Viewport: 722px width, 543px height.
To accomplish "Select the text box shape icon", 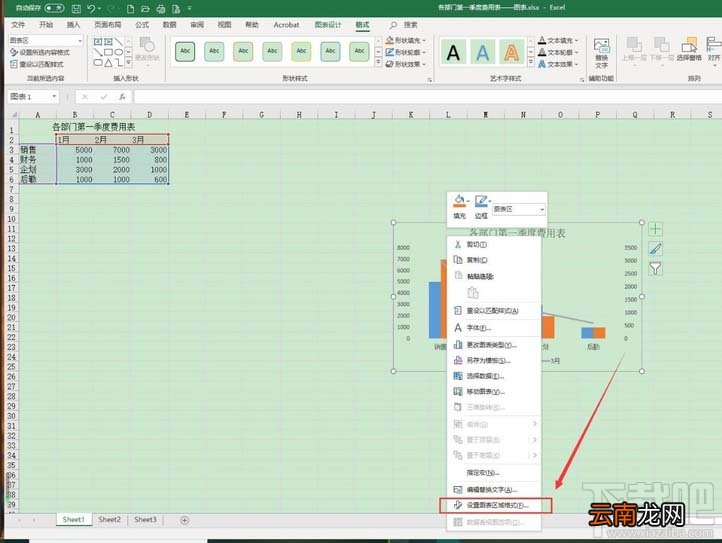I will (98, 41).
